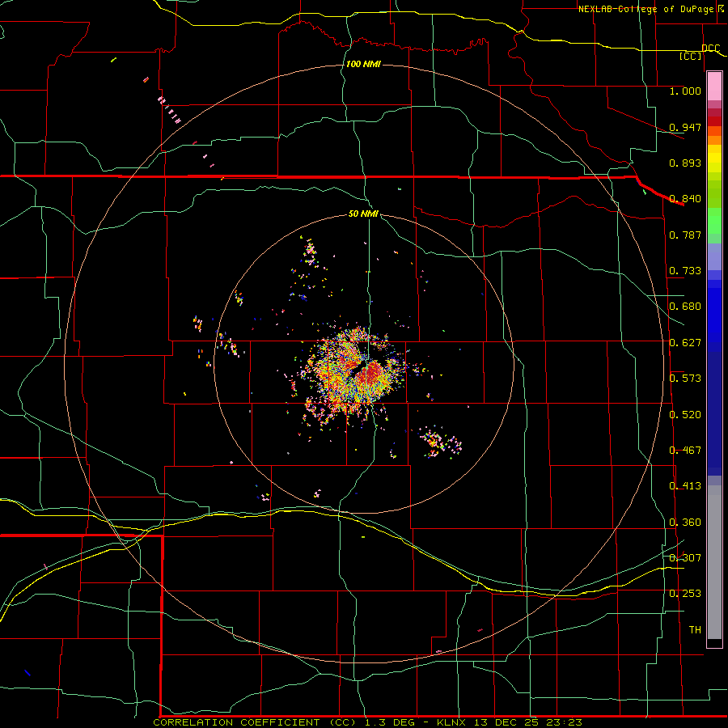The width and height of the screenshot is (728, 728).
Task: Click the 0.520 color scale value
Action: [685, 415]
